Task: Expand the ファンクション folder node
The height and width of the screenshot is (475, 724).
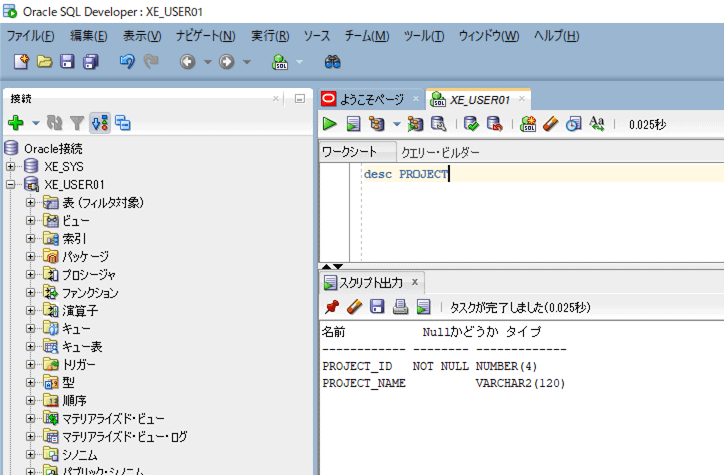Action: pyautogui.click(x=30, y=293)
